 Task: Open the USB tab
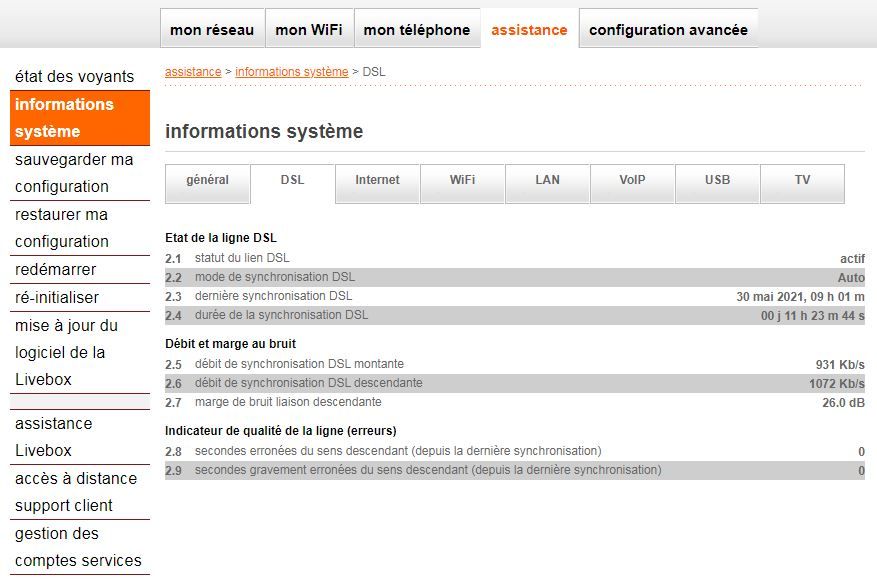point(716,183)
